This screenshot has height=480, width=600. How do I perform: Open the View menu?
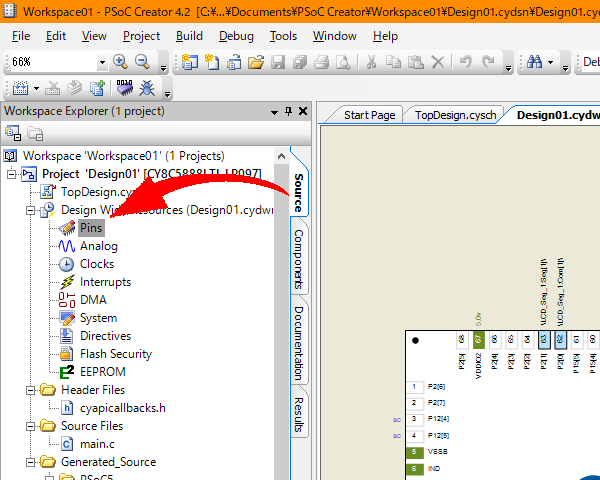(x=94, y=36)
